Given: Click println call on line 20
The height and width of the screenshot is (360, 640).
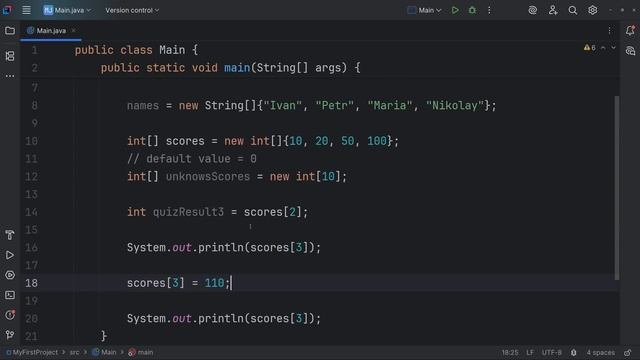Looking at the screenshot, I should [x=221, y=318].
